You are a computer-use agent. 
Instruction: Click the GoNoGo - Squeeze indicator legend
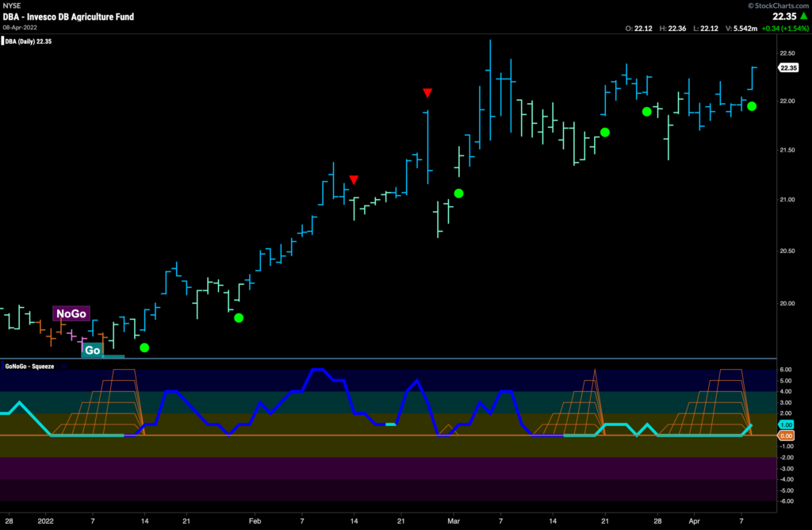pos(29,367)
